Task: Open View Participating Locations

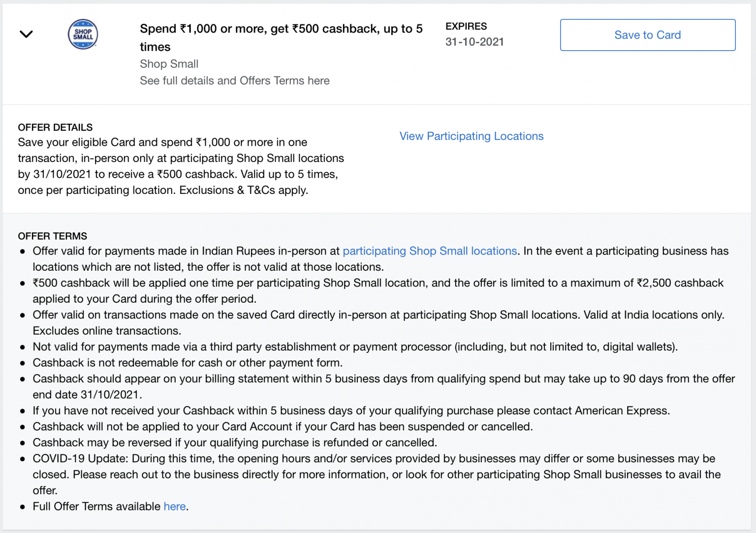Action: pyautogui.click(x=471, y=136)
